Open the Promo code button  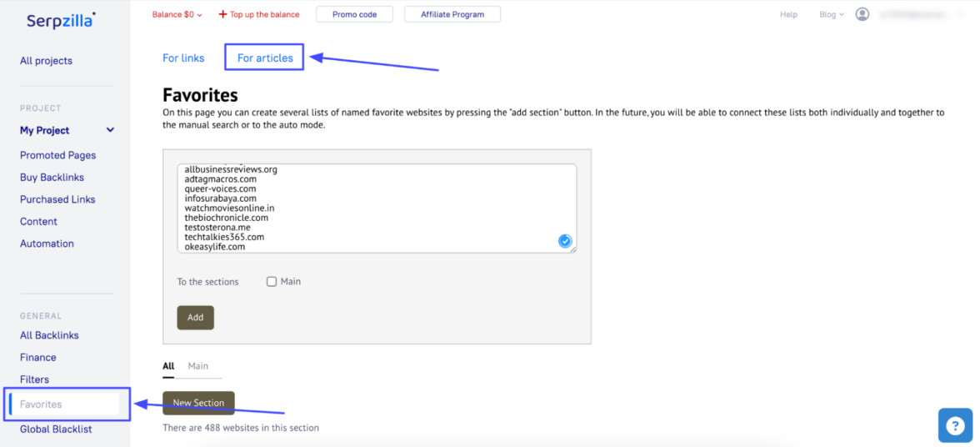pos(354,14)
